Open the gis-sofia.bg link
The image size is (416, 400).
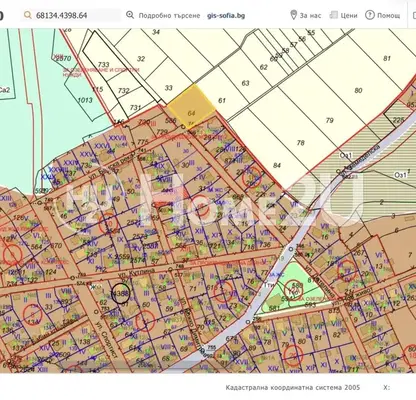(x=226, y=16)
